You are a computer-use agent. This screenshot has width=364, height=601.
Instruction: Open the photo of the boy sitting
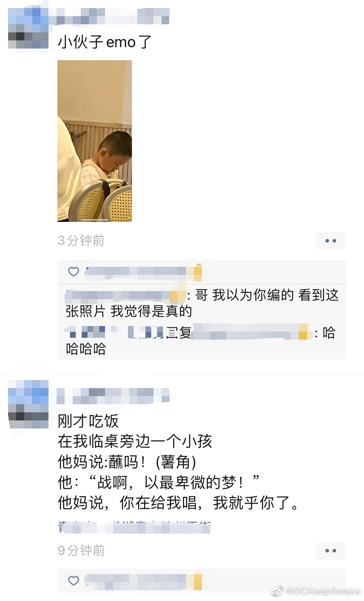tap(95, 141)
